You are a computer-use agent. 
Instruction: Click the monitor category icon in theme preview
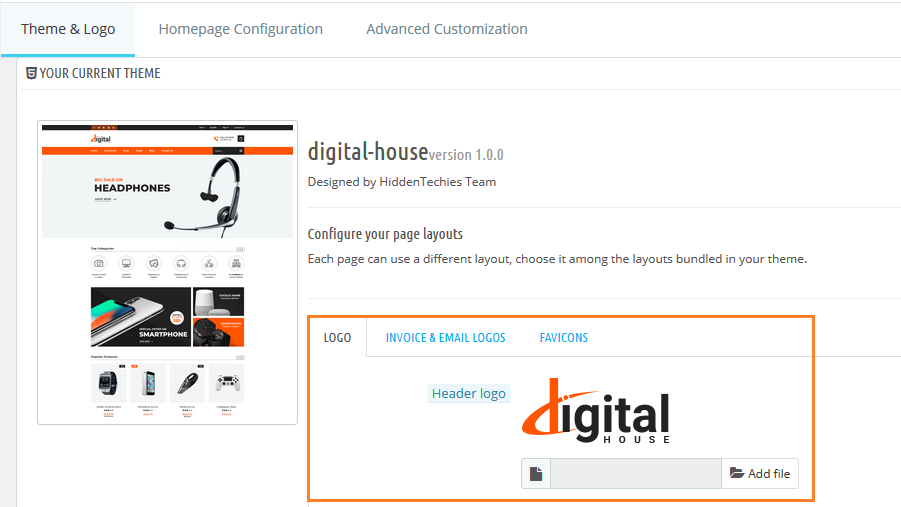126,262
